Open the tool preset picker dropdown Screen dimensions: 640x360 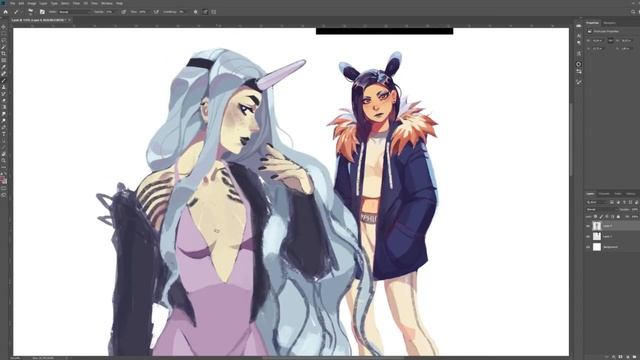pos(17,12)
